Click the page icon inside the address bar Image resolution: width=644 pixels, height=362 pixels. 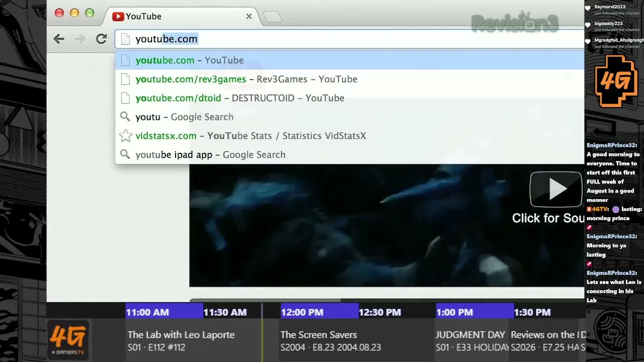tap(125, 39)
